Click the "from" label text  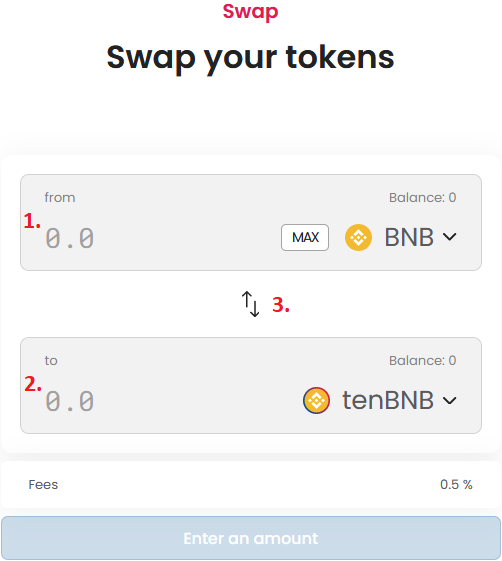point(60,197)
